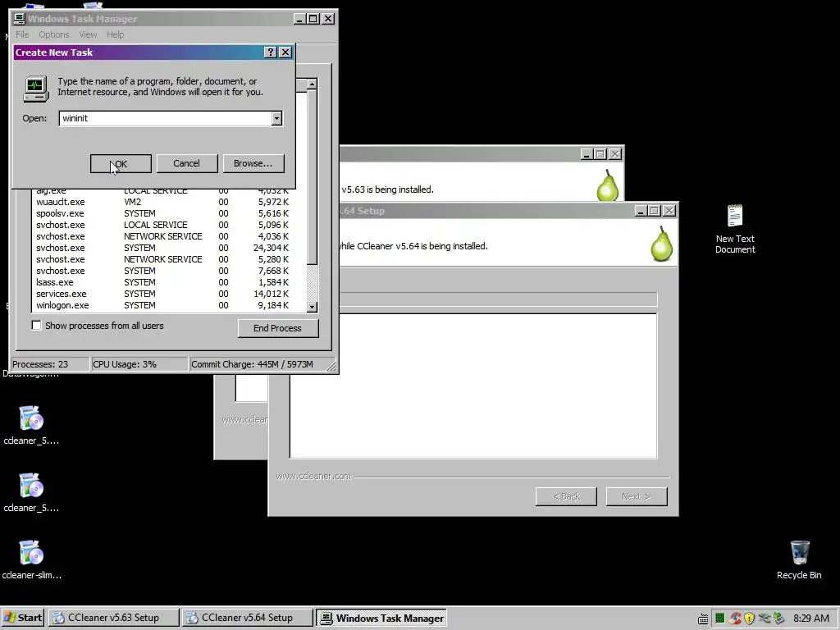Screen dimensions: 840x630
Task: Click the 'CPU Usage: 3%' status bar entry
Action: pos(139,364)
